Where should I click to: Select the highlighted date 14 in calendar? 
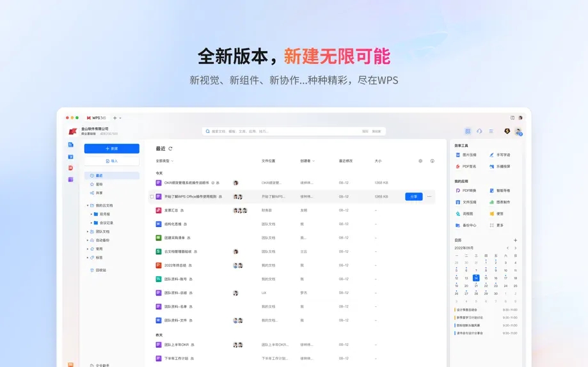[x=476, y=277]
